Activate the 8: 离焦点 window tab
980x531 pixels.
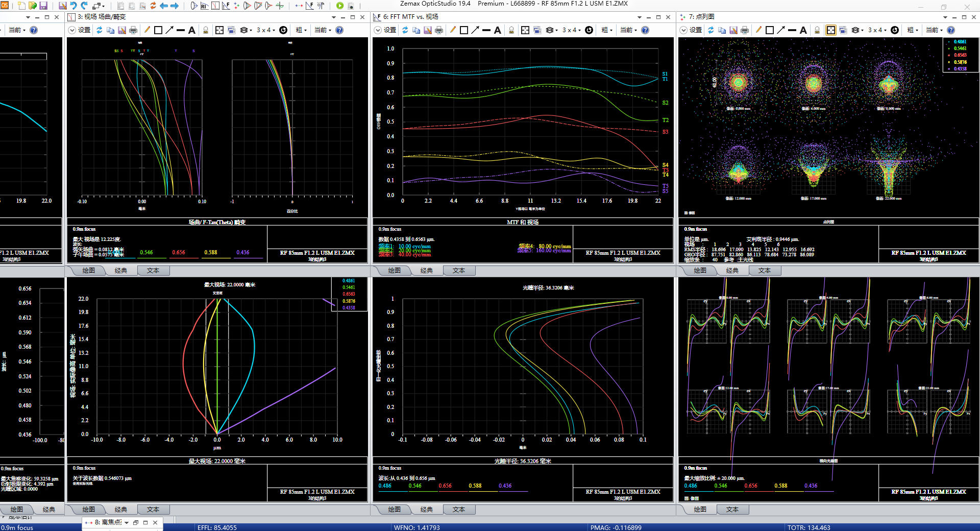(107, 522)
